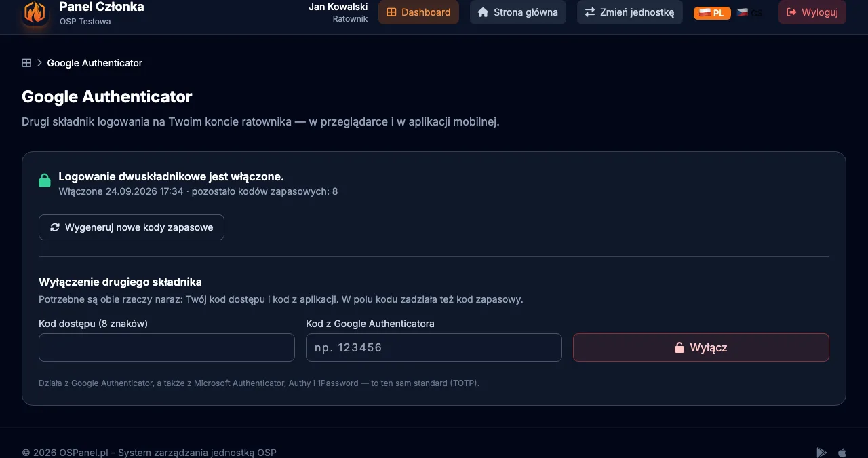The height and width of the screenshot is (458, 868).
Task: Click the 'Potrzebne są obie rzeczy naraz' hint
Action: pos(281,299)
